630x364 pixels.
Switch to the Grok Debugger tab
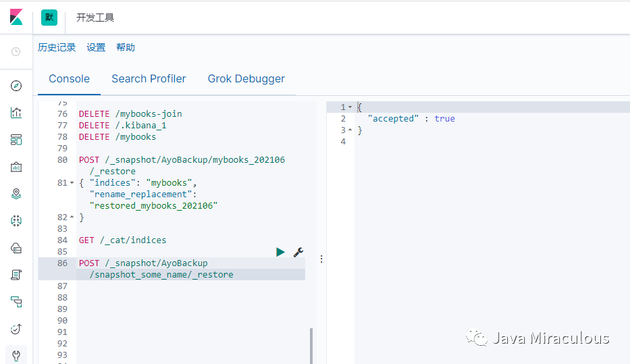(x=246, y=79)
